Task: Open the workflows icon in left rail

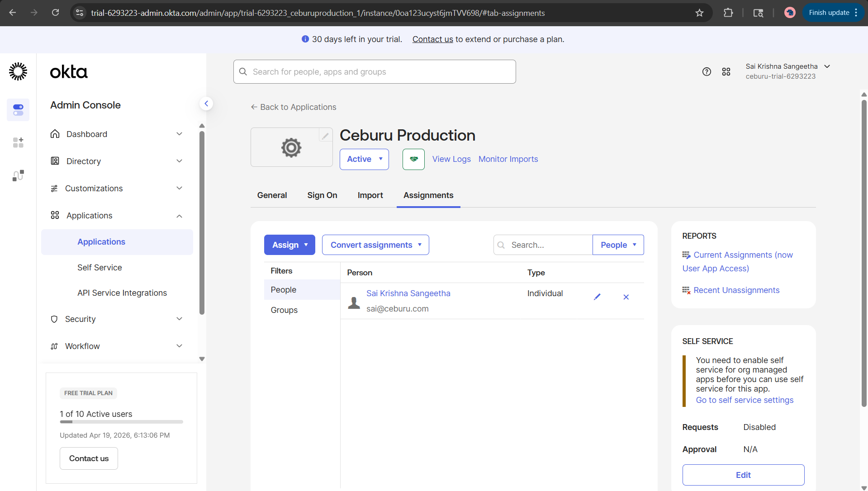Action: click(x=18, y=175)
